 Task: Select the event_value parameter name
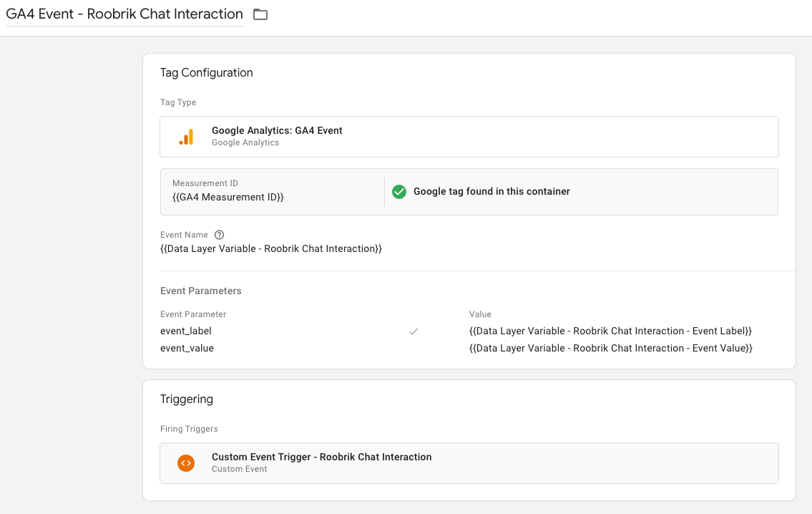187,349
